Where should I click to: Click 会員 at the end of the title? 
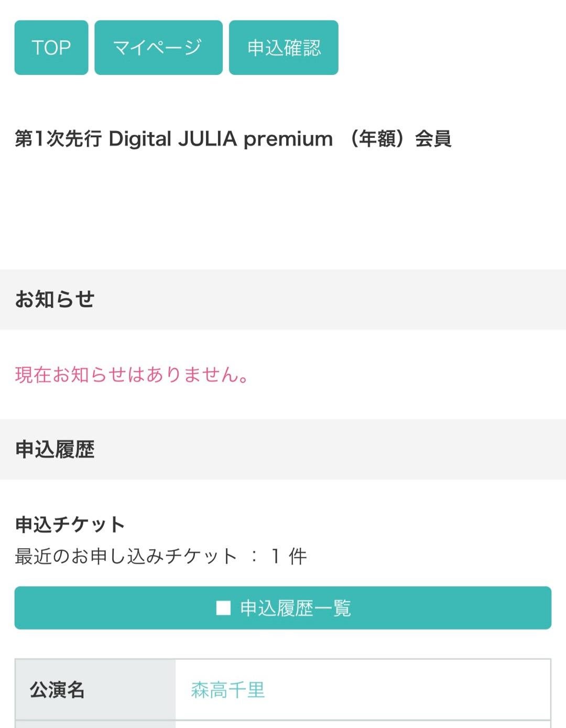433,139
